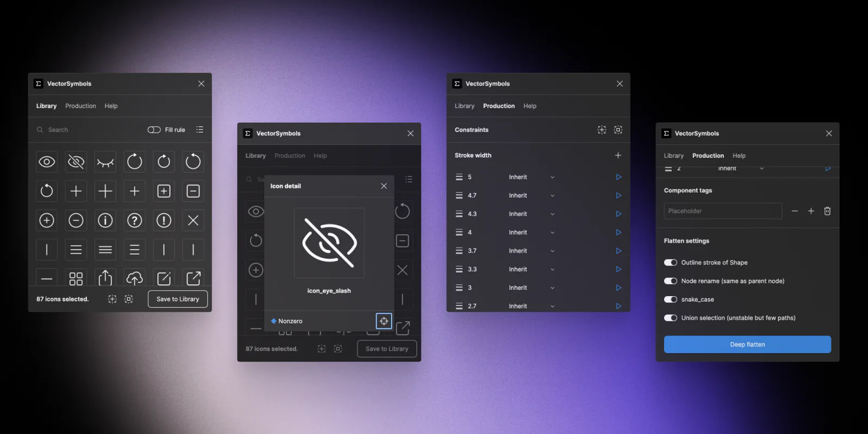Open Inherit dropdown for stroke width 4

point(532,232)
